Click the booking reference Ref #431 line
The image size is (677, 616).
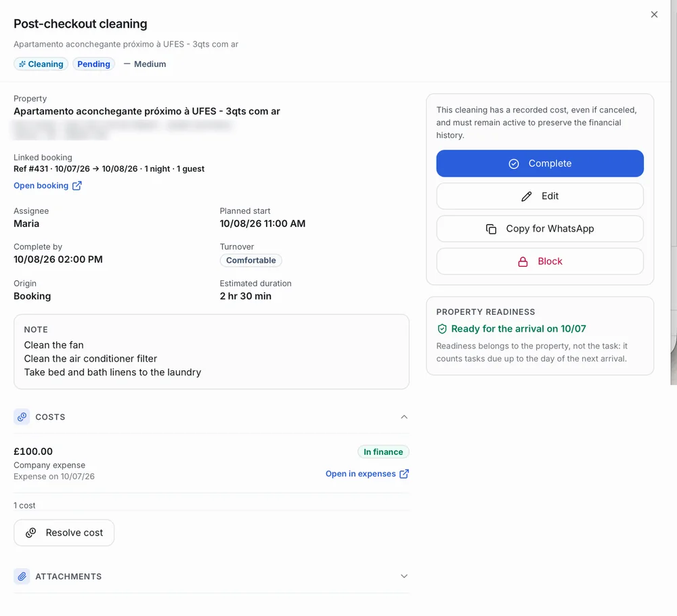coord(109,169)
